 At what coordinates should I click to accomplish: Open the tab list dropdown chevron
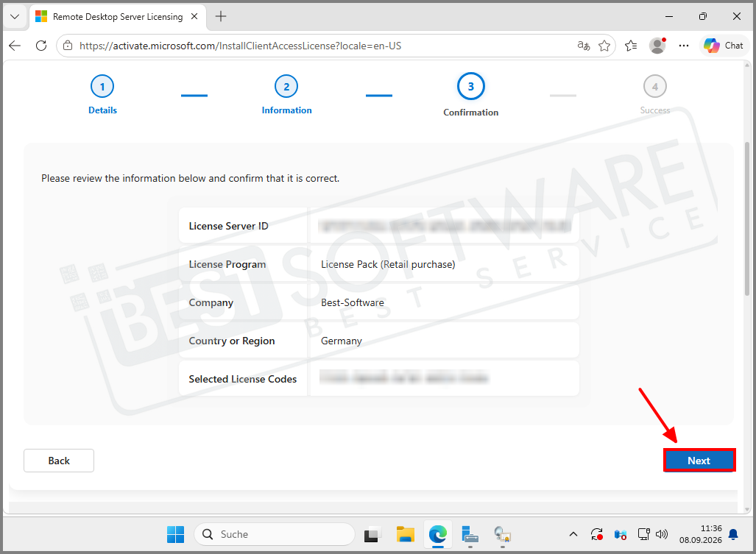(15, 17)
